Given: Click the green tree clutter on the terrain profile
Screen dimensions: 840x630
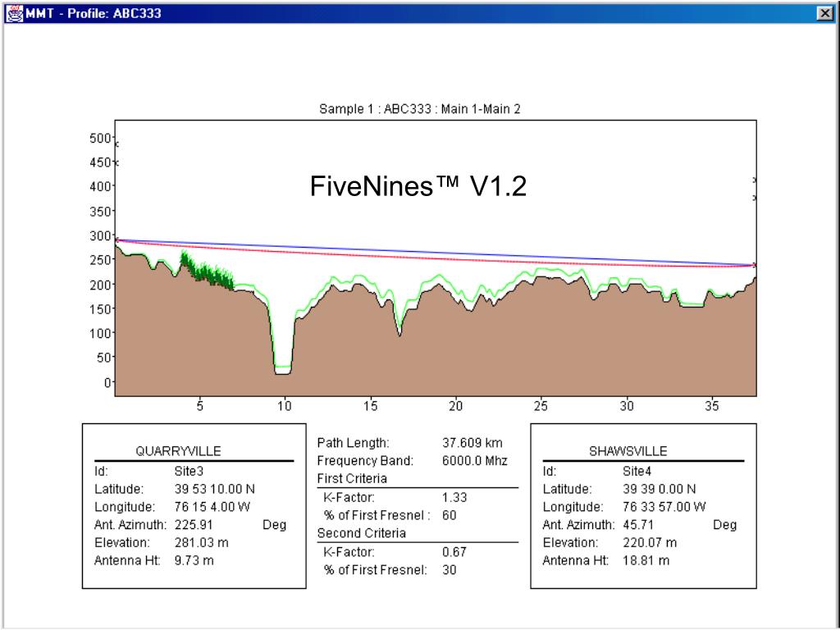Looking at the screenshot, I should pyautogui.click(x=206, y=271).
